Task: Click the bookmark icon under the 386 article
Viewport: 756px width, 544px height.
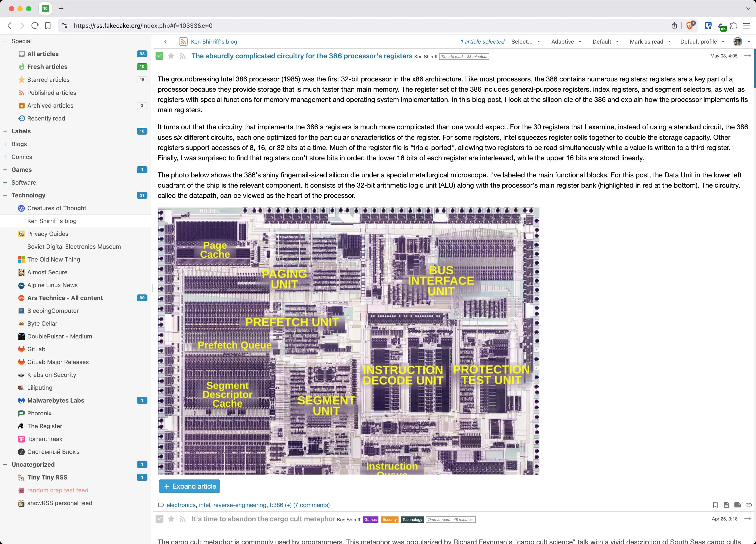Action: (715, 505)
